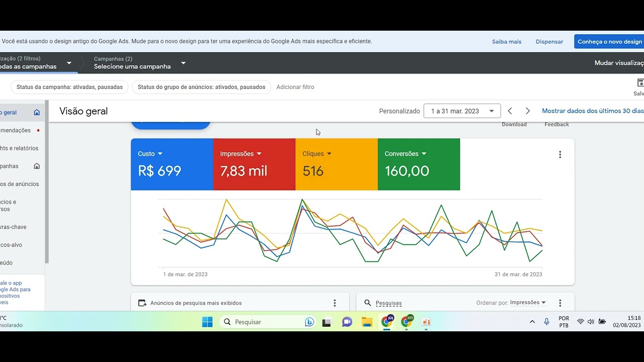This screenshot has width=644, height=362.
Task: Open Windows Start menu
Action: (x=207, y=322)
